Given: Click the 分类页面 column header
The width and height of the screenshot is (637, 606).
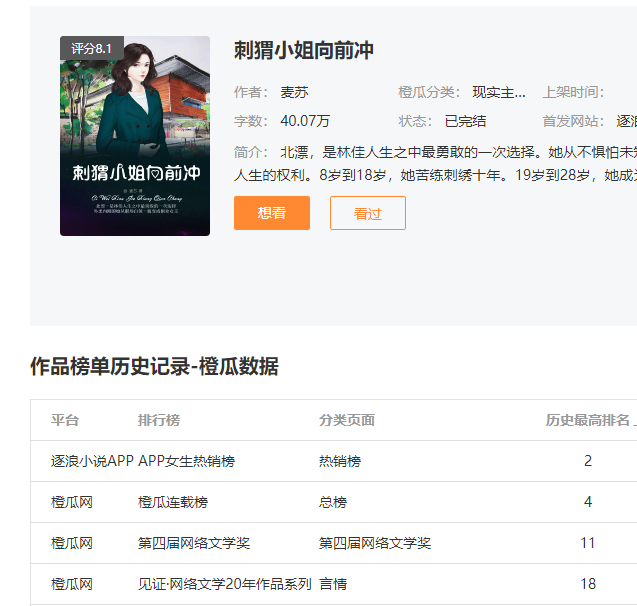Looking at the screenshot, I should point(347,420).
